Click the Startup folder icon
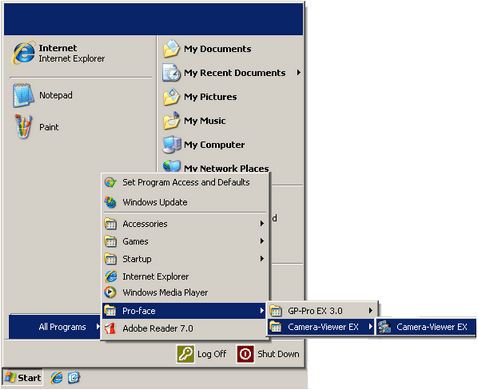This screenshot has width=478, height=390. click(x=110, y=259)
